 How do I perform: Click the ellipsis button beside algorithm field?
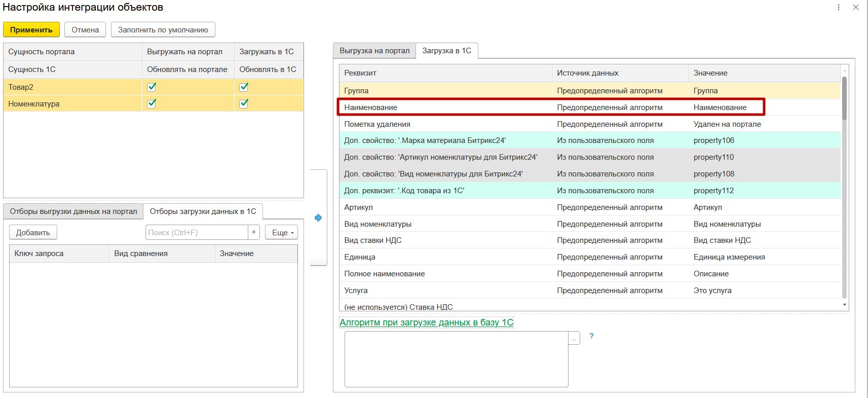574,338
